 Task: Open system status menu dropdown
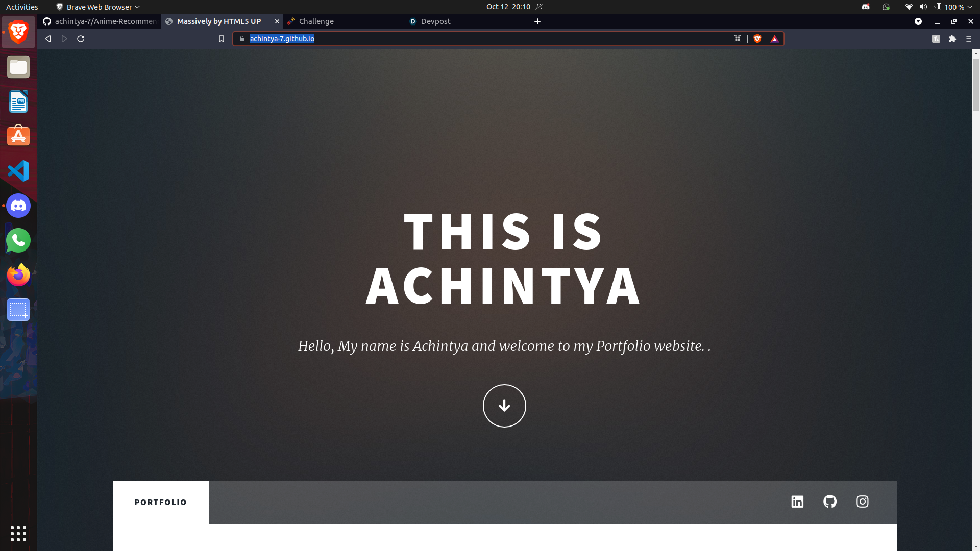point(970,7)
